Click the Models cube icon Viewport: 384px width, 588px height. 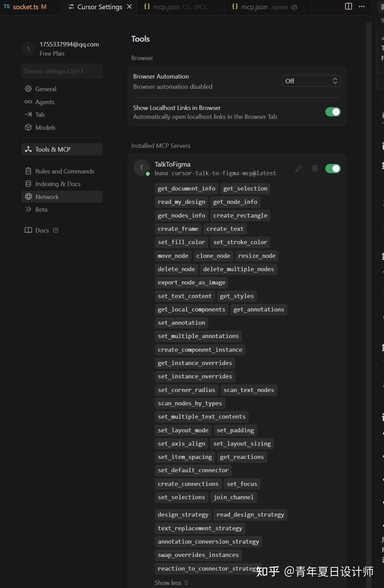click(28, 127)
